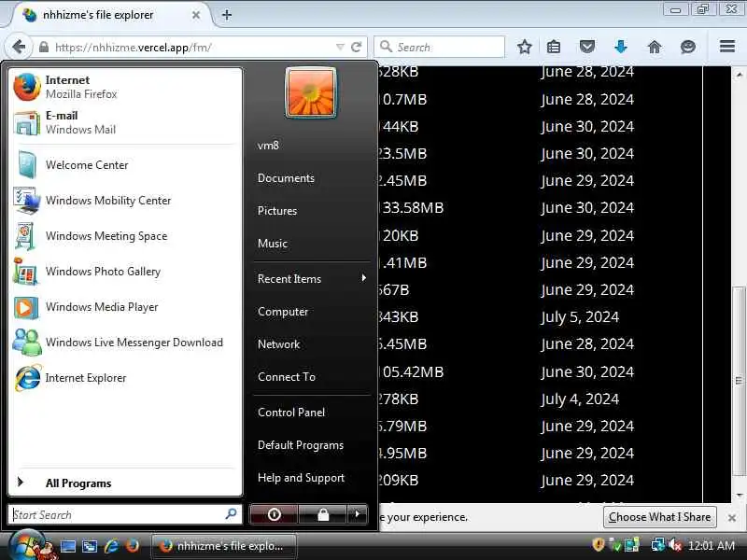Click the power button in Start menu

pyautogui.click(x=274, y=514)
